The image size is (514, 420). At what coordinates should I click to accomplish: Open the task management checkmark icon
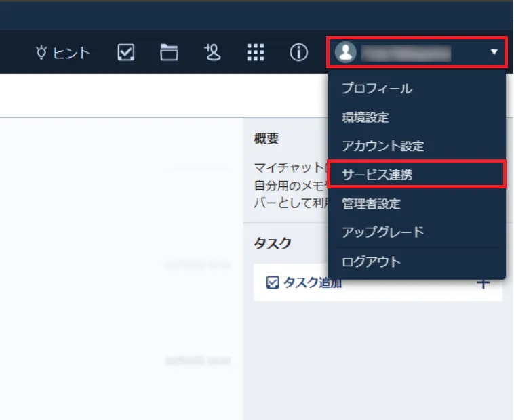coord(125,53)
